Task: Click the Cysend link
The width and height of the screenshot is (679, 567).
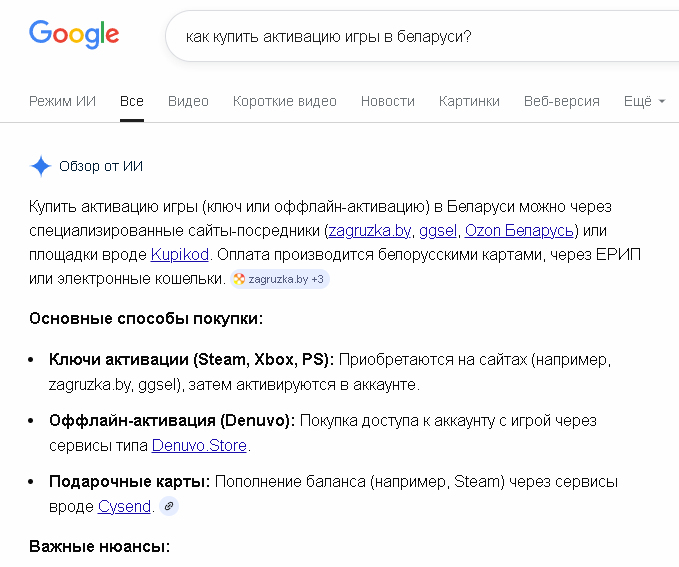Action: 124,507
